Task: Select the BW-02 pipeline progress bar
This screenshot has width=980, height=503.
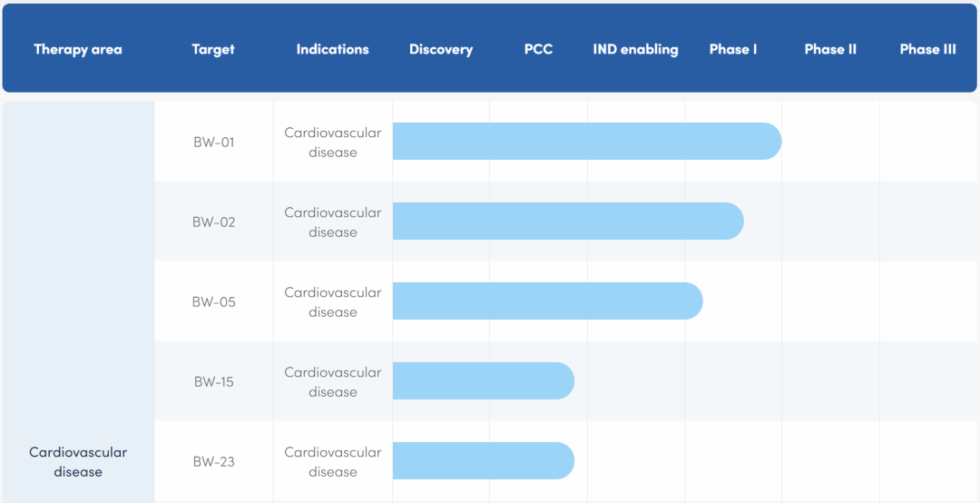Action: click(567, 222)
